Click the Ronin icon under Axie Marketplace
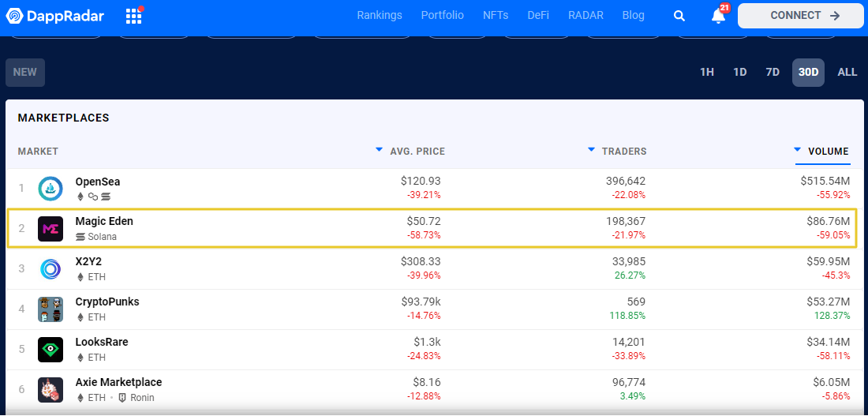Viewport: 868px width, 416px height. 122,398
